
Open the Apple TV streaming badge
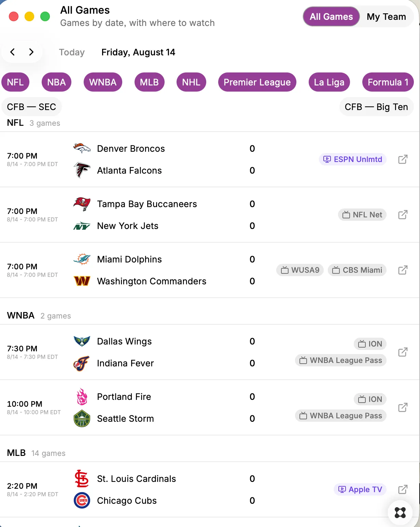(x=360, y=489)
